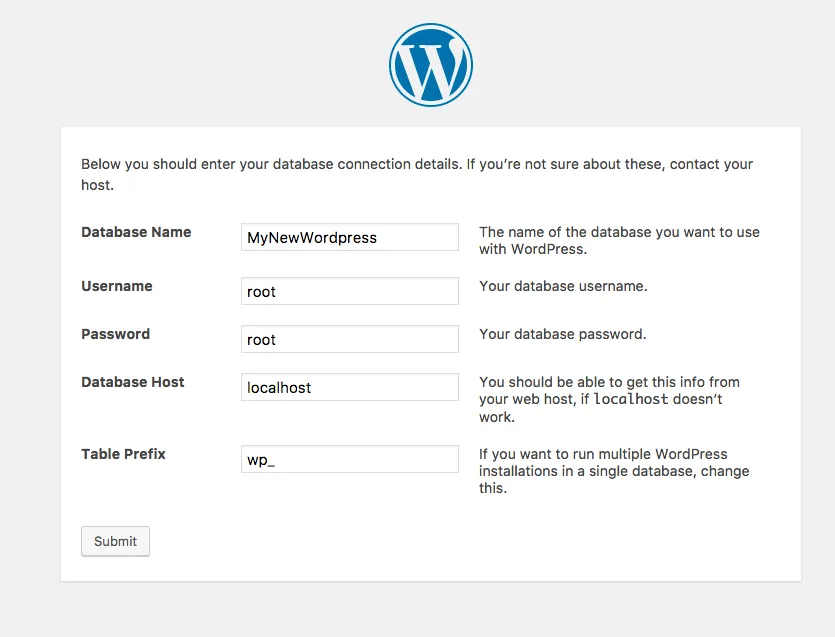Focus the Username input field
The image size is (835, 637).
(x=350, y=291)
